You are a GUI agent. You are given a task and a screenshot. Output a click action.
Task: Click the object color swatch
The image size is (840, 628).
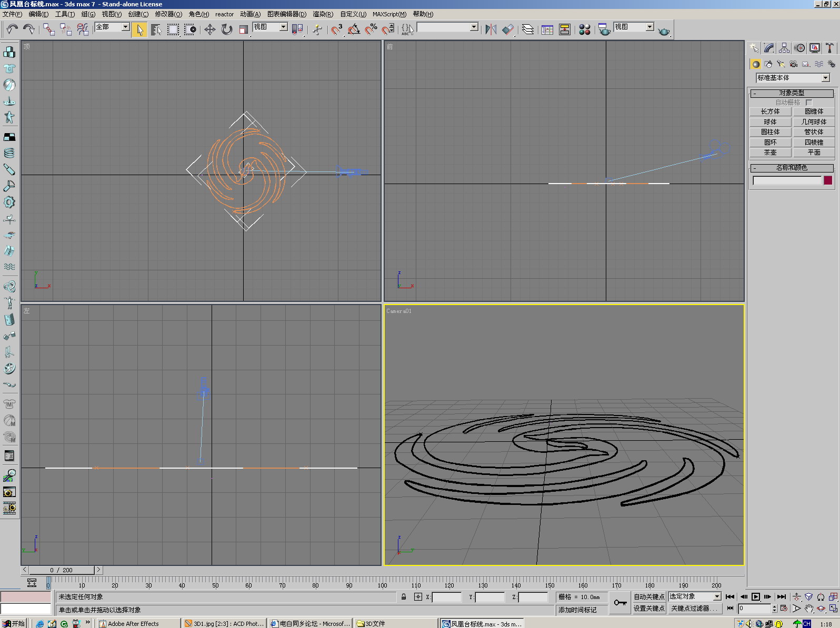[828, 180]
